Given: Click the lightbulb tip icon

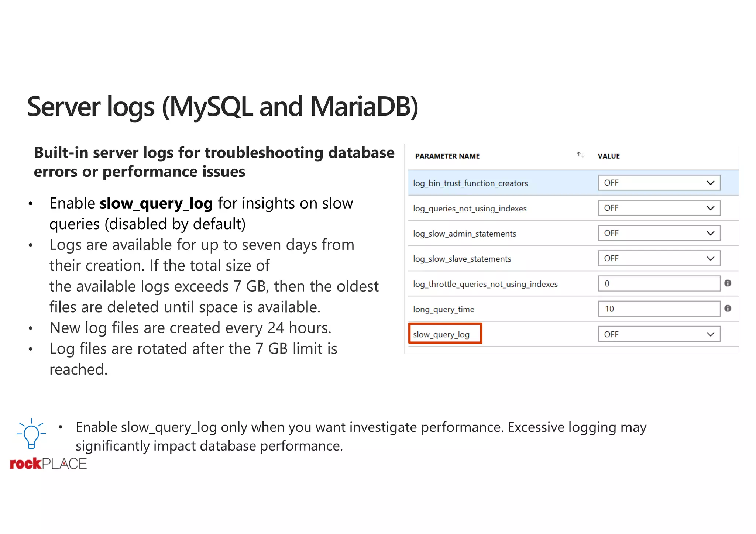Looking at the screenshot, I should [x=31, y=434].
